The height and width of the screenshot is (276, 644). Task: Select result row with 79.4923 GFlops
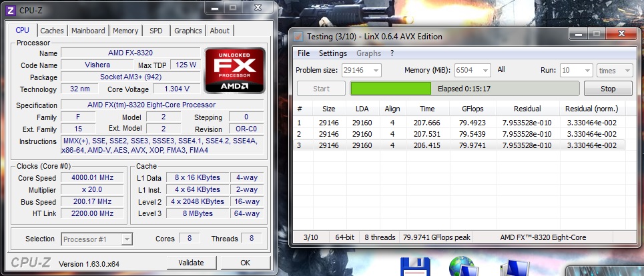point(459,123)
